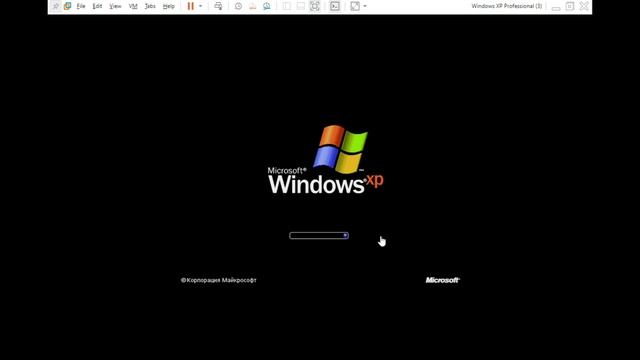Click the pin icon at toolbar start

click(x=56, y=6)
